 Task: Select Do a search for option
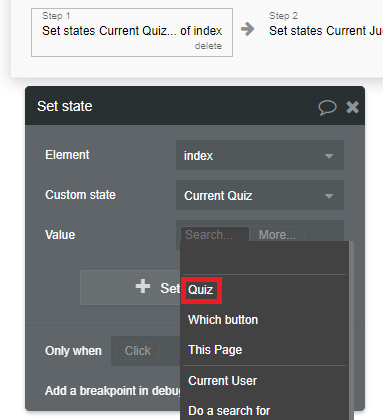pos(229,411)
